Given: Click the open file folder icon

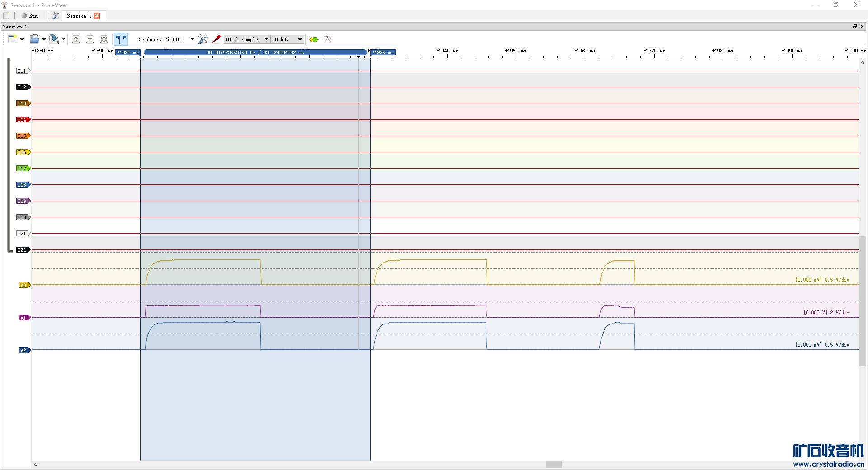Looking at the screenshot, I should coord(34,39).
